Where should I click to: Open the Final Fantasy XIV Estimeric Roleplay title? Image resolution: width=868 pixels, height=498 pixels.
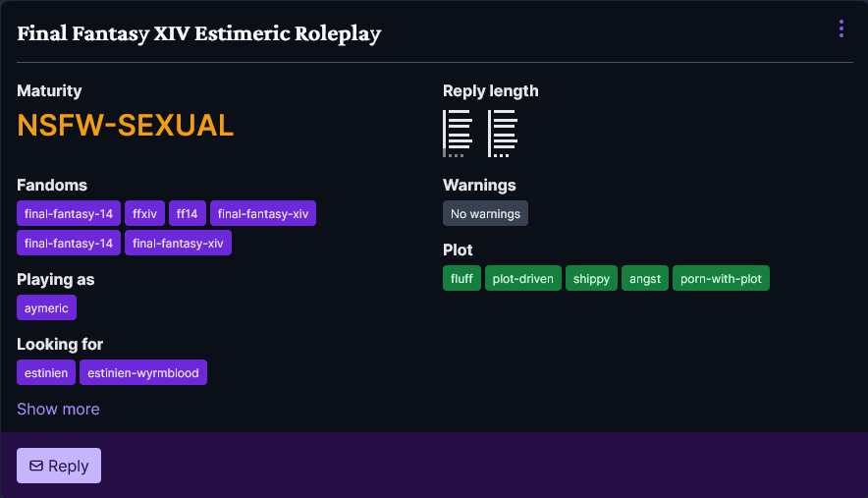coord(198,33)
